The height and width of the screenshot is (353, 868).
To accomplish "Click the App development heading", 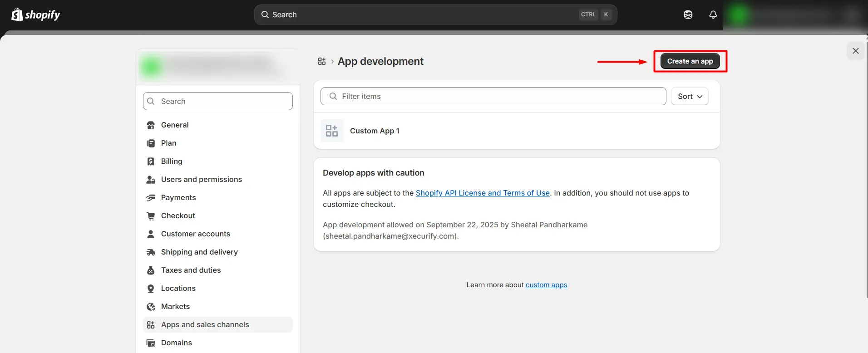I will pyautogui.click(x=380, y=61).
